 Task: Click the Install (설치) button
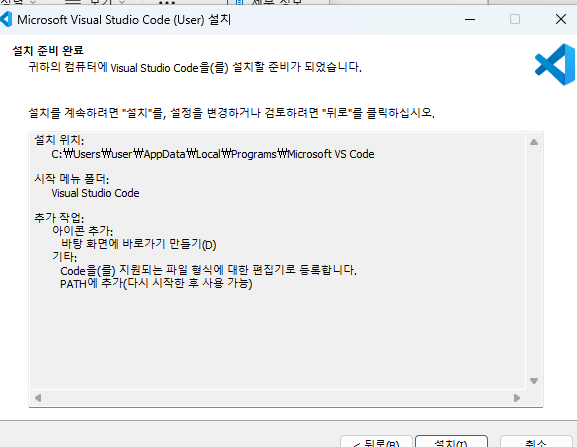(451, 441)
